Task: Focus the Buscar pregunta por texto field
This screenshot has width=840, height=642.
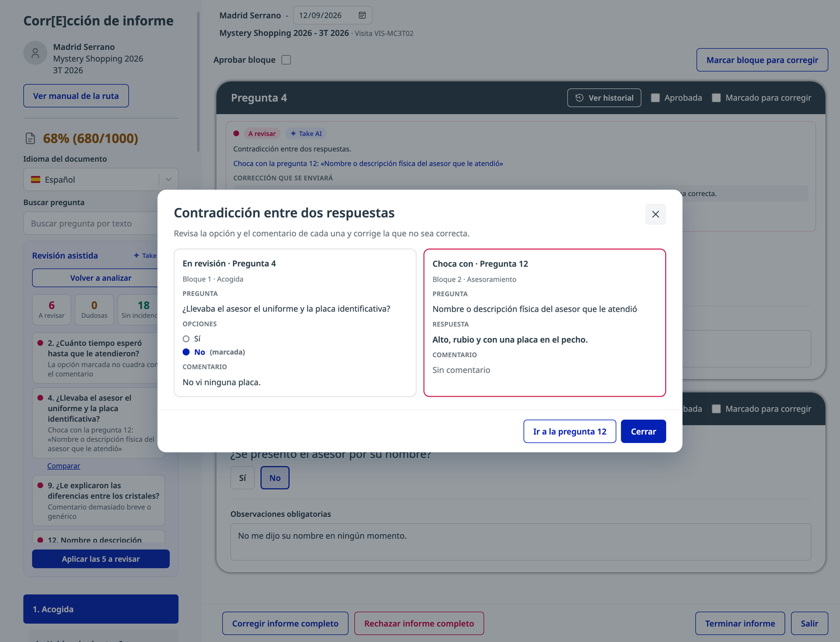Action: point(90,223)
